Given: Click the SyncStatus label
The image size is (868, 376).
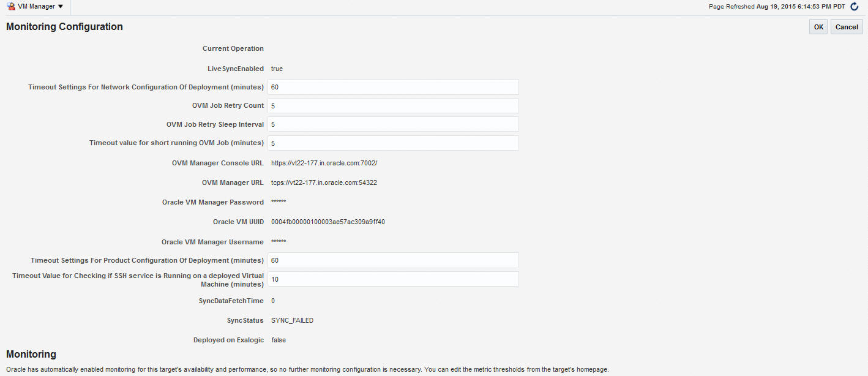Looking at the screenshot, I should point(245,320).
